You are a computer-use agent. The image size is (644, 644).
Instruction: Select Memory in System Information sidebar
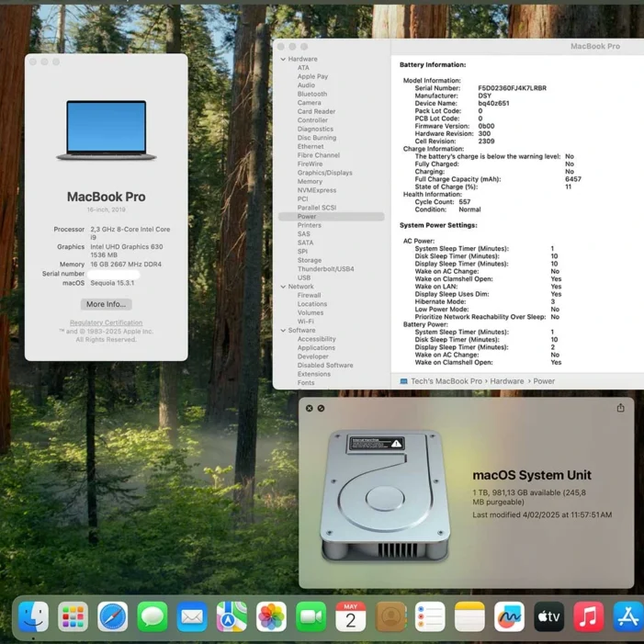click(x=310, y=182)
